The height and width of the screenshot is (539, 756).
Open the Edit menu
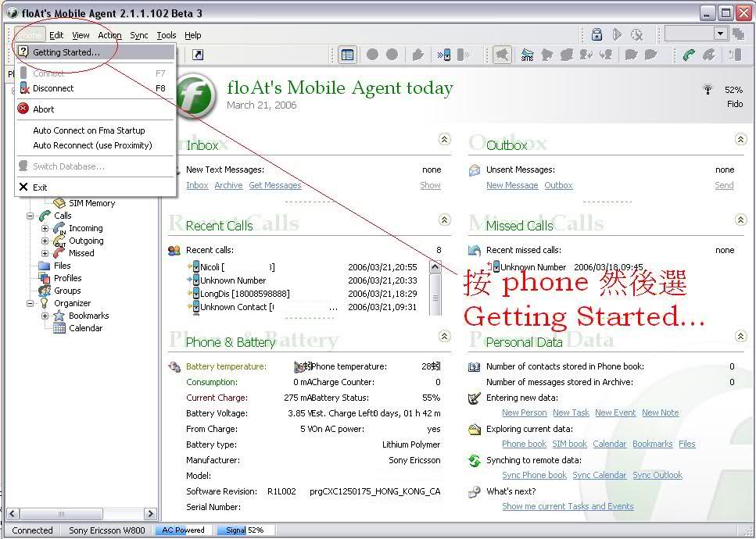coord(56,35)
